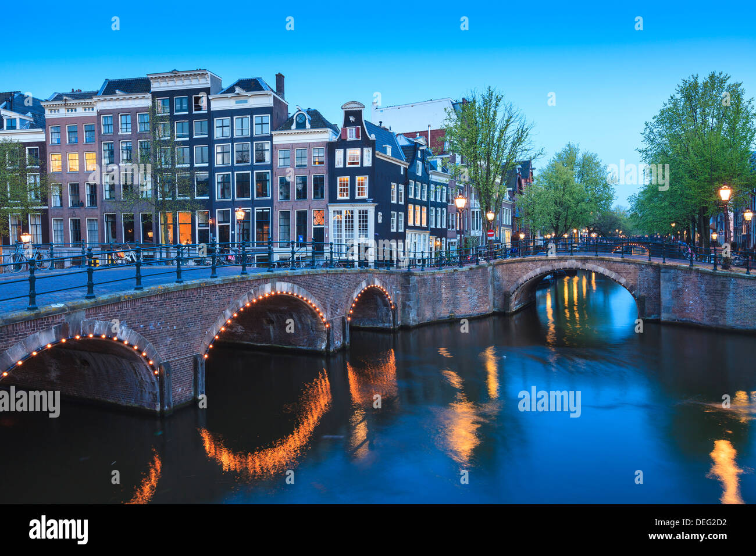Click the alamy logo in the black footer strip
This screenshot has width=756, height=556.
point(59,530)
